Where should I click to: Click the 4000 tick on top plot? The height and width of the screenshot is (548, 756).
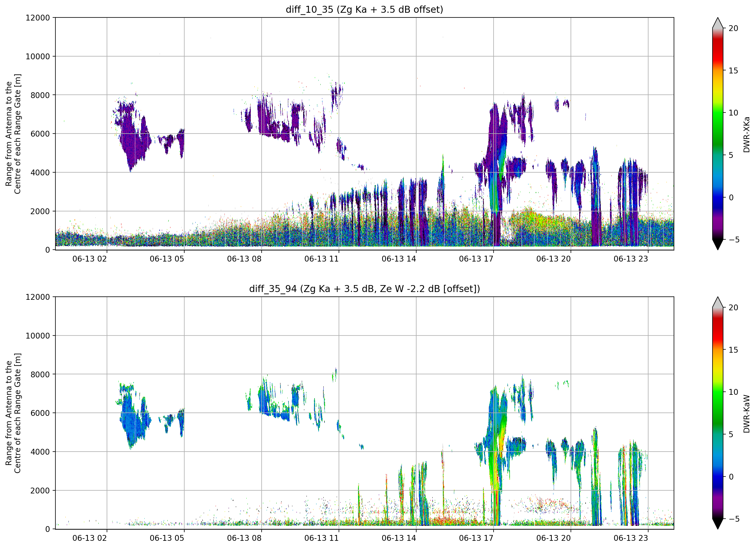pyautogui.click(x=40, y=173)
